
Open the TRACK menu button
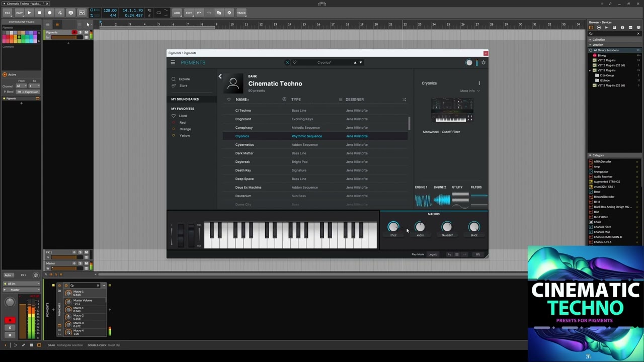242,13
